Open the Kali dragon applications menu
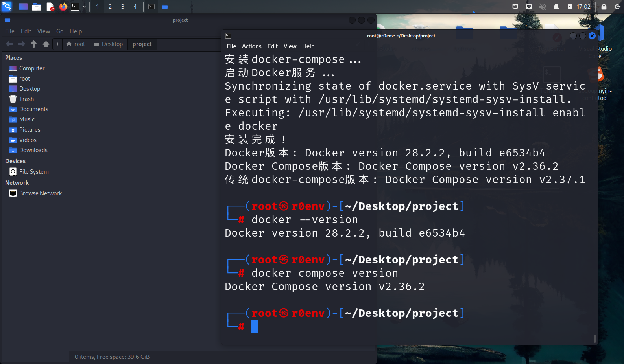This screenshot has width=624, height=364. pyautogui.click(x=7, y=6)
